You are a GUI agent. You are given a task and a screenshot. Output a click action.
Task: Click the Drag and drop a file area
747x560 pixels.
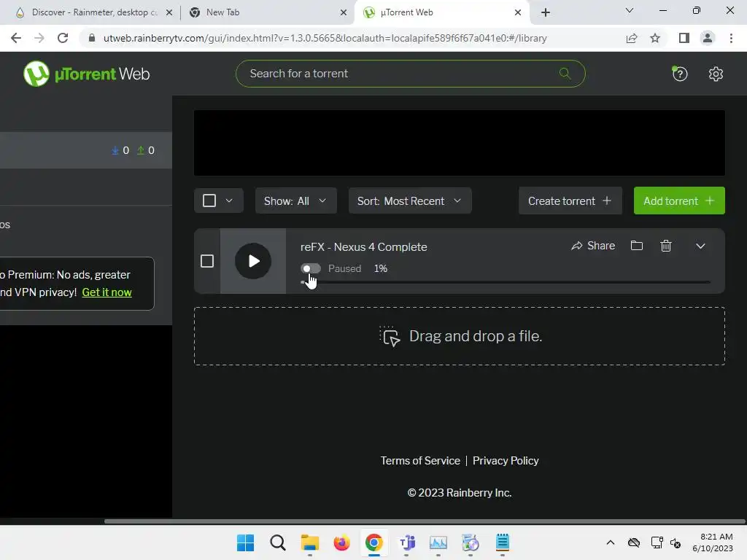point(460,336)
